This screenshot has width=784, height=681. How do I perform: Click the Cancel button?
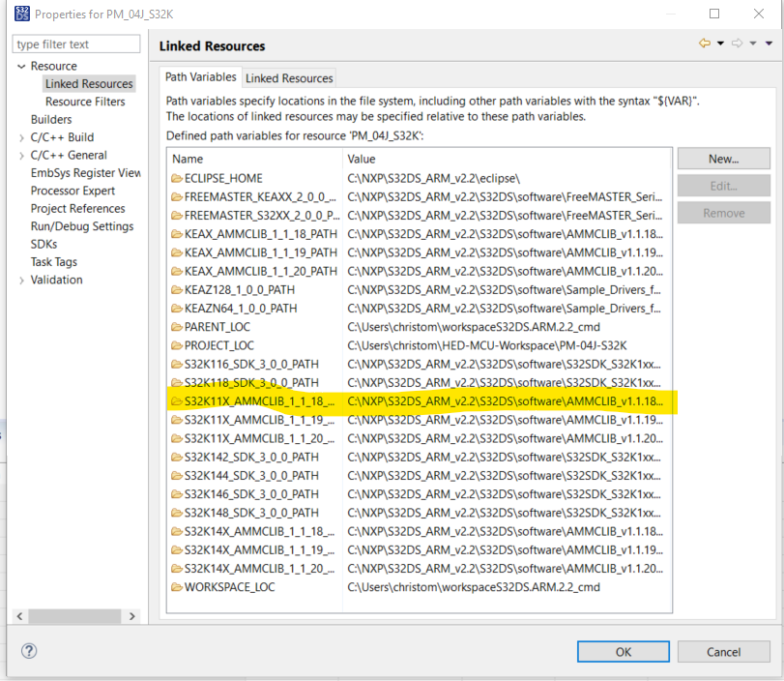coord(723,651)
